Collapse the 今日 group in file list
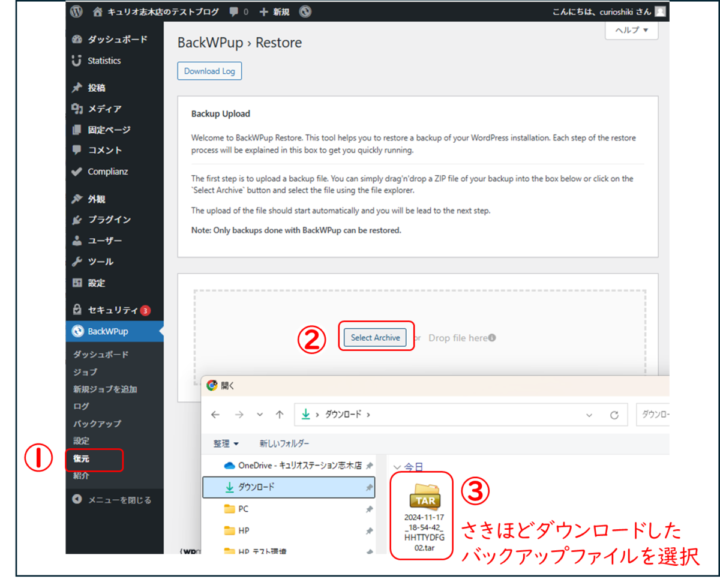Viewport: 720px width, 588px height. tap(397, 466)
